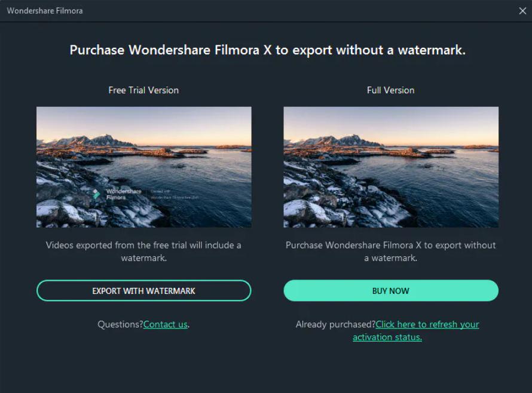
Task: Click here to refresh your activation link
Action: (427, 324)
